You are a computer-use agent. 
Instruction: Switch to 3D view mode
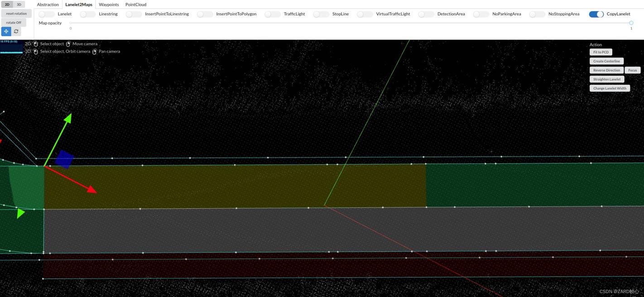tap(19, 5)
